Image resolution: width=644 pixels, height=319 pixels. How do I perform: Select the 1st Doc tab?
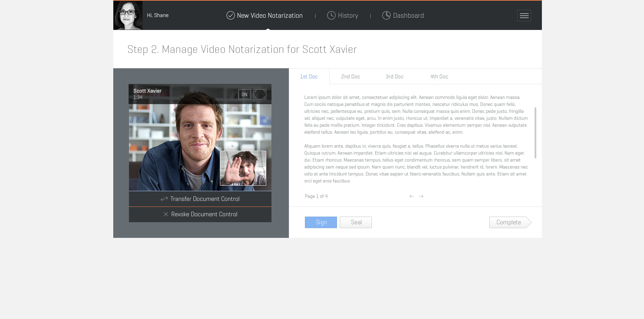point(309,77)
